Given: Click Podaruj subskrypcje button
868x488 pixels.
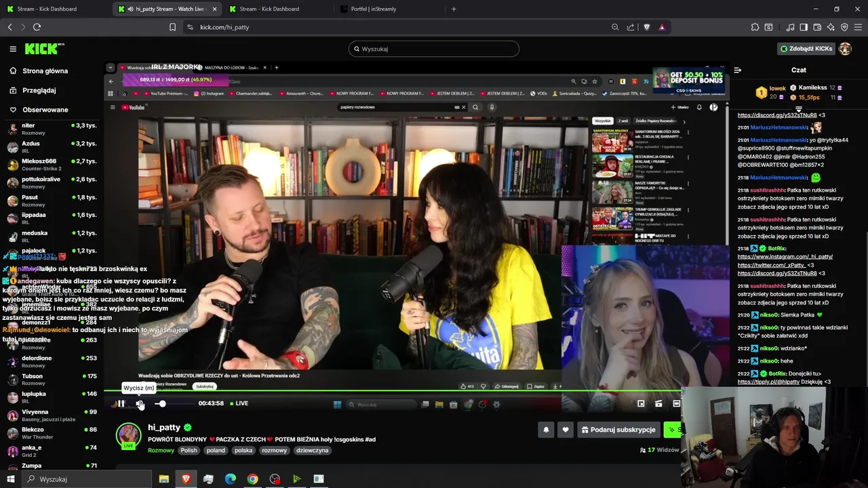Looking at the screenshot, I should pos(618,430).
